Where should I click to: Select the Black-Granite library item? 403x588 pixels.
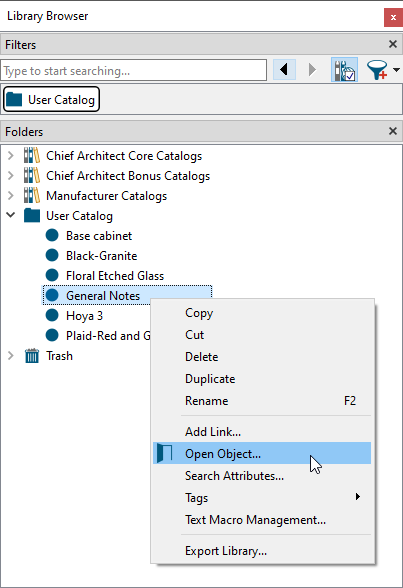[102, 256]
